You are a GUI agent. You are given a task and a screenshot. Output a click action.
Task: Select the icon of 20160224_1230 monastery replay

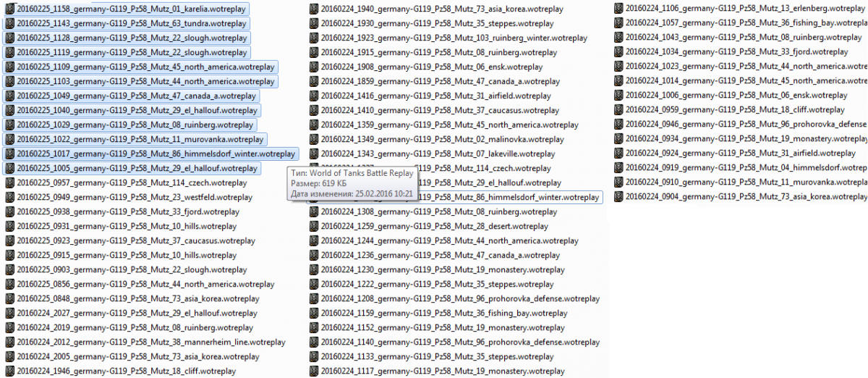point(314,270)
